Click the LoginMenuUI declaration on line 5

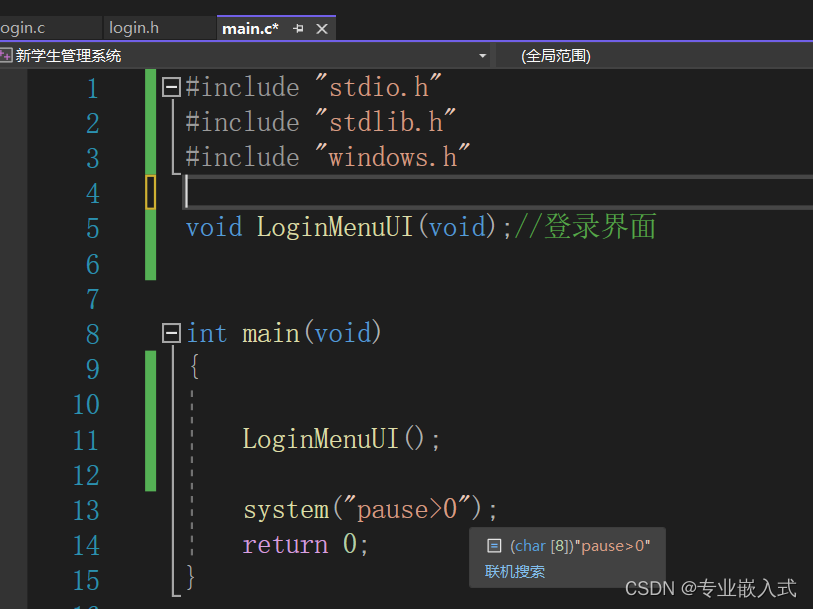pyautogui.click(x=334, y=227)
